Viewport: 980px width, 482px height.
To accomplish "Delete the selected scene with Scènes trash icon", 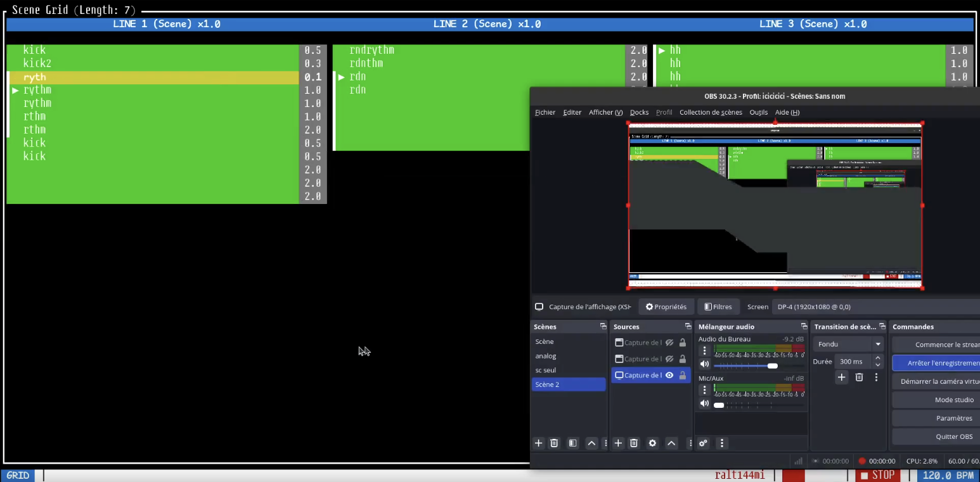I will [554, 443].
